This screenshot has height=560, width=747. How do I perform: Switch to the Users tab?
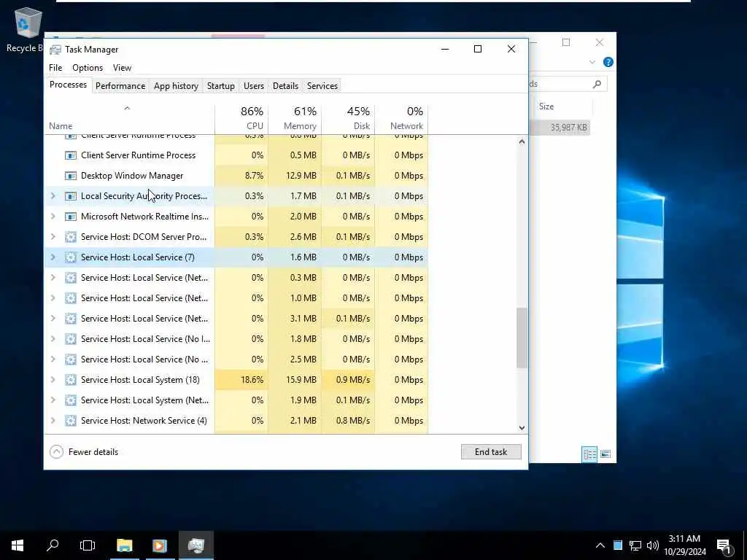coord(253,86)
